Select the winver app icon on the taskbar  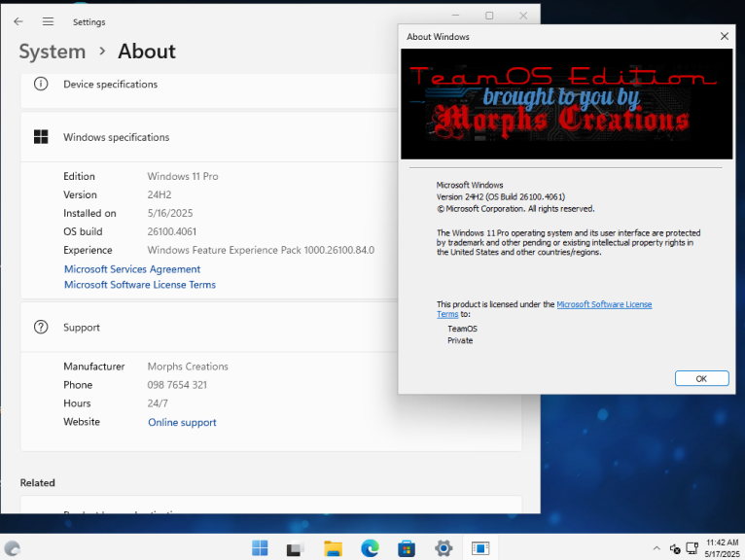click(x=480, y=548)
